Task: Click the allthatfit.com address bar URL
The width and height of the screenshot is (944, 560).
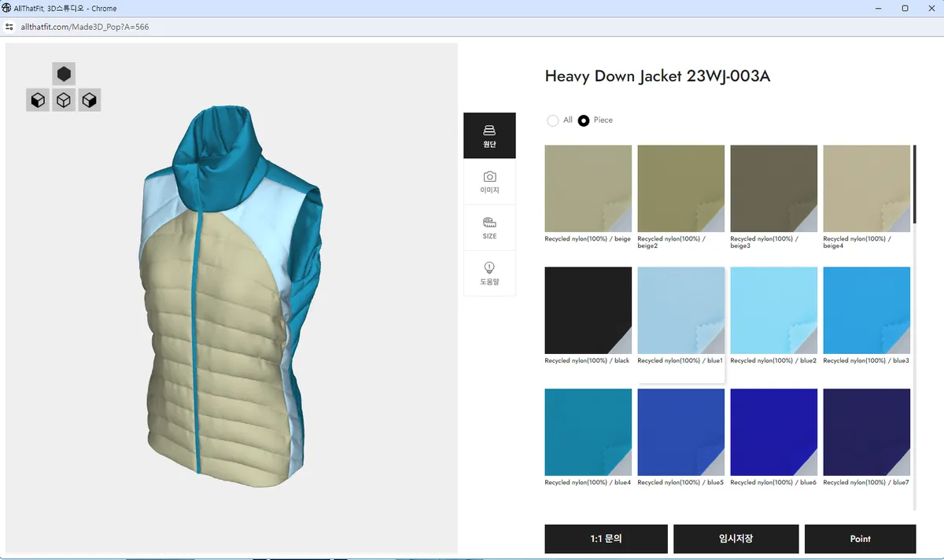Action: pyautogui.click(x=85, y=27)
